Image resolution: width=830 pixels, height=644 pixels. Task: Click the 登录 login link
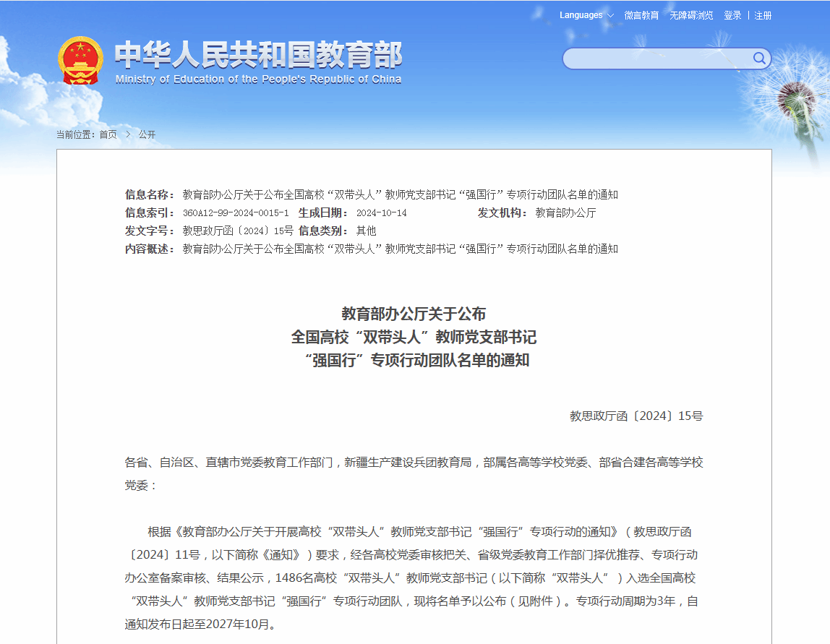(x=732, y=15)
